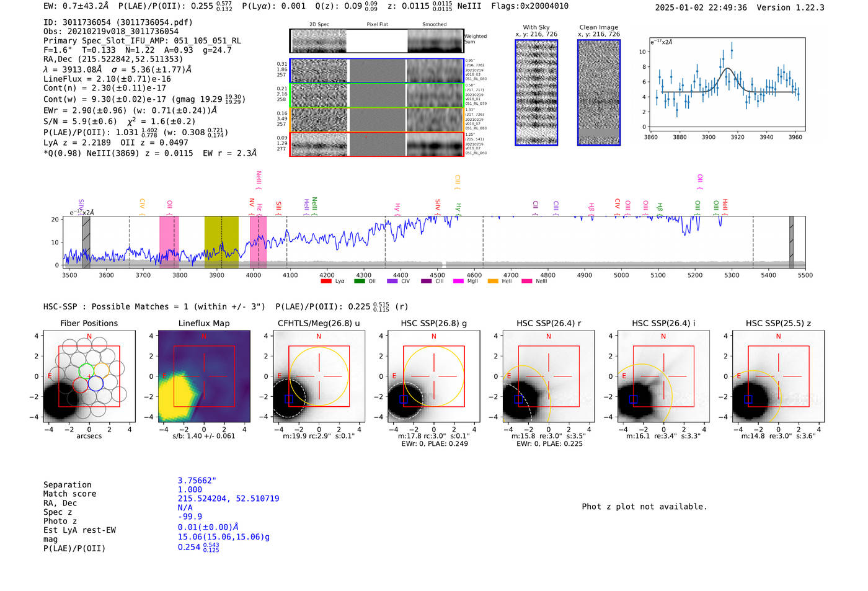The image size is (868, 591).
Task: Open the Lineflux Map panel
Action: click(204, 376)
